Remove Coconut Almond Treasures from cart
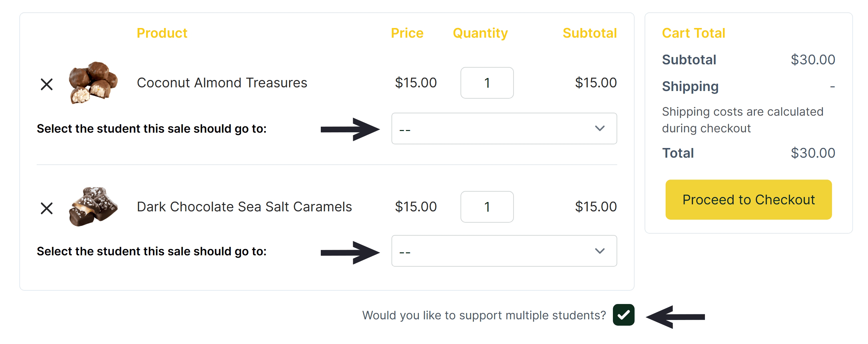 pos(46,84)
